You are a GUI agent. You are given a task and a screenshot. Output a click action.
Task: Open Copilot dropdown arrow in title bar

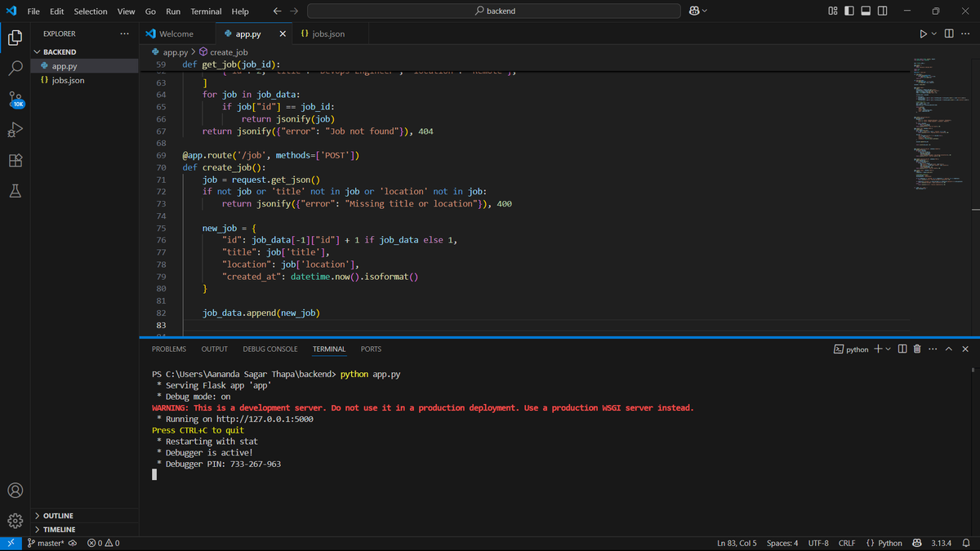(x=705, y=11)
